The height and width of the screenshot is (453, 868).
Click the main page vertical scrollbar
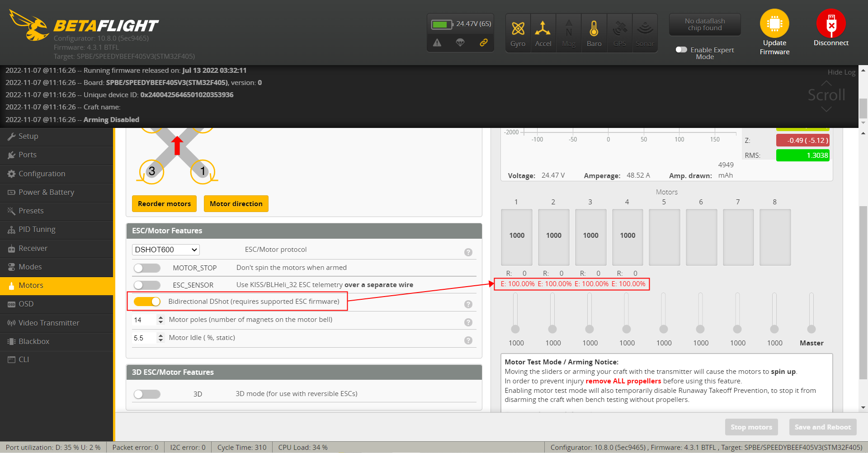click(863, 292)
